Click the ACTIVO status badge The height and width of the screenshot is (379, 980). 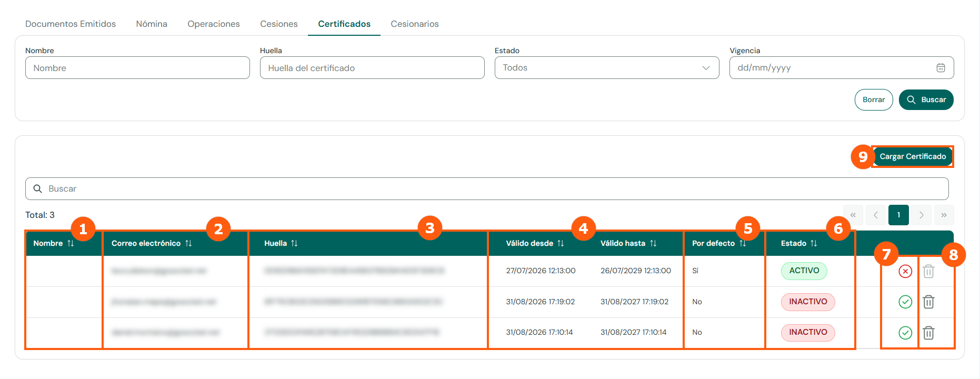(804, 271)
